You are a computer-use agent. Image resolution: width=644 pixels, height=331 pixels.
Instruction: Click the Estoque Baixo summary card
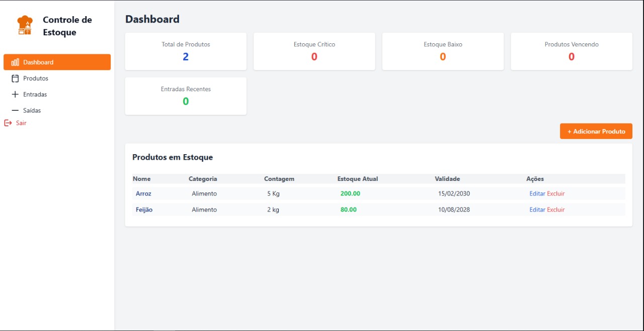tap(443, 51)
